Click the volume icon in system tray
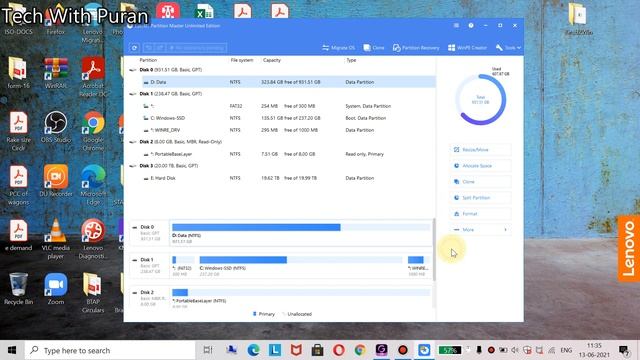Screen dimensions: 640x360 coord(516,350)
